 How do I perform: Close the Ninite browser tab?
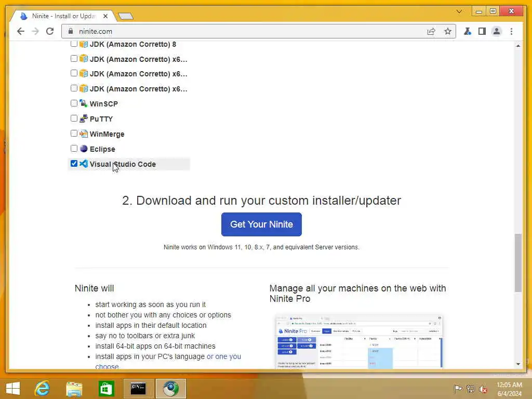click(x=105, y=16)
